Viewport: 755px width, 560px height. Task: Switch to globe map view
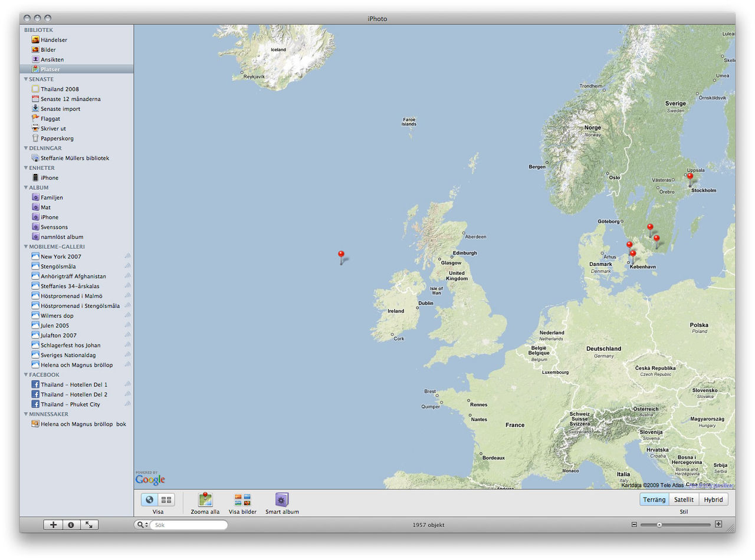(x=149, y=500)
